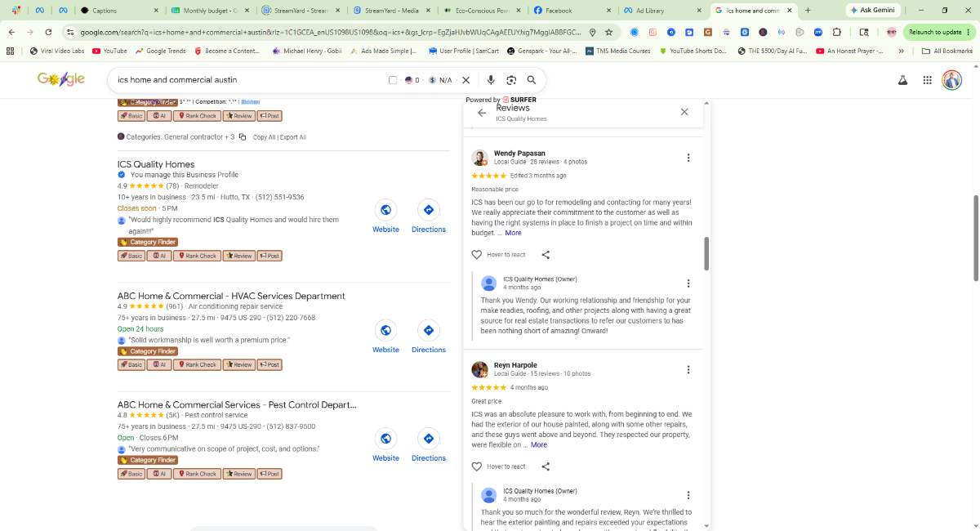
Task: Reload the page with refresh icon
Action: (x=49, y=32)
